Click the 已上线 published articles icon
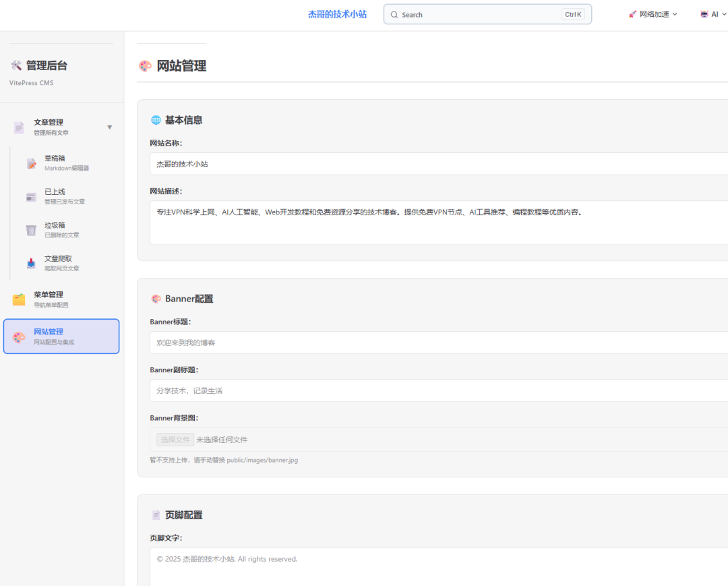This screenshot has height=586, width=728. pyautogui.click(x=30, y=196)
